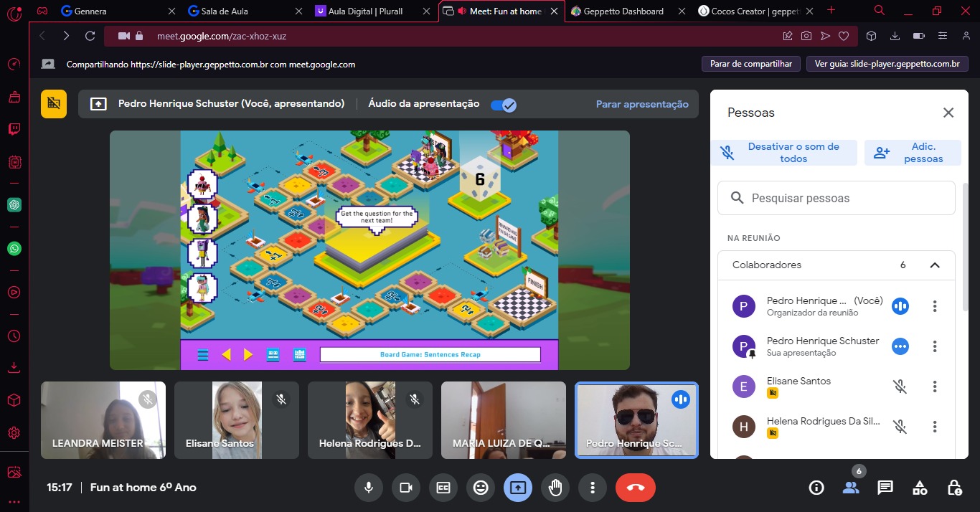Open options menu for Helena Rodrigues Da Sil...

935,427
